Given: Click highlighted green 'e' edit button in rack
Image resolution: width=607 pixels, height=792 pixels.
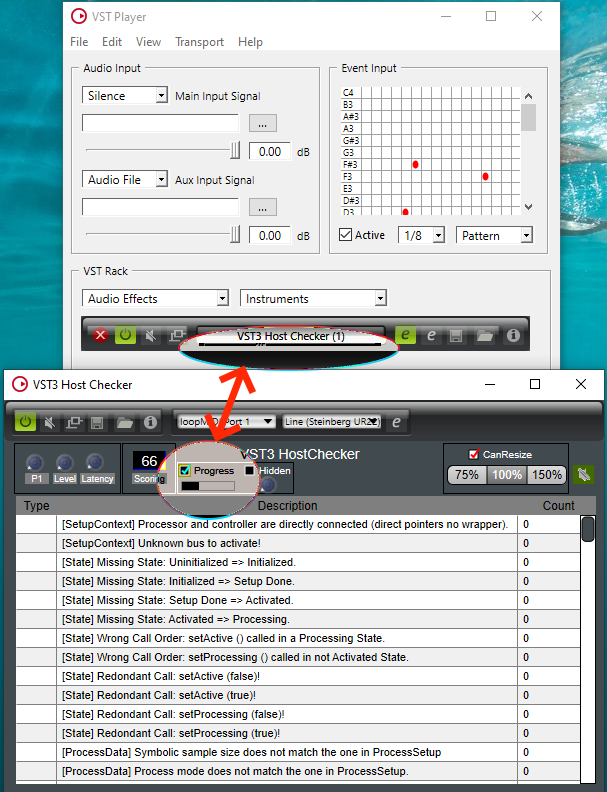Looking at the screenshot, I should coord(405,335).
